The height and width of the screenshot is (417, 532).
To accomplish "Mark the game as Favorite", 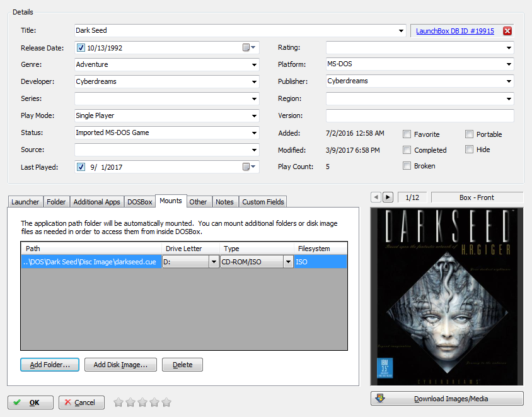I will tap(407, 134).
